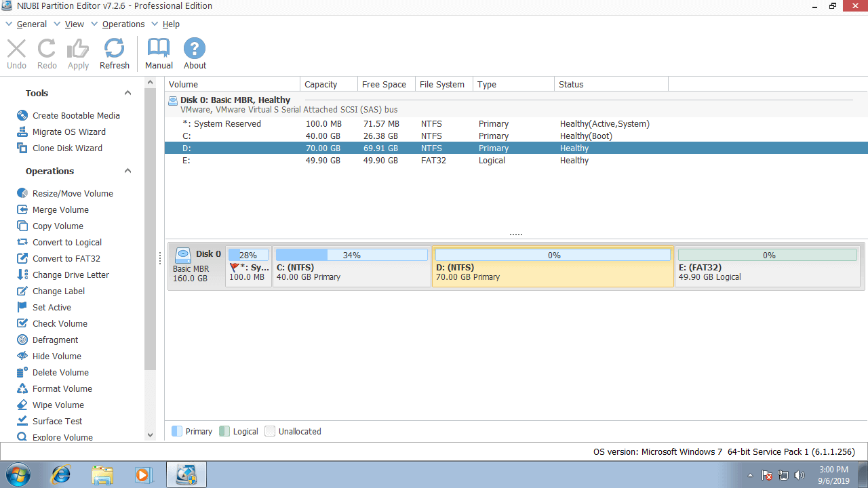Click the Delete Volume icon
This screenshot has height=488, width=868.
pos(22,372)
